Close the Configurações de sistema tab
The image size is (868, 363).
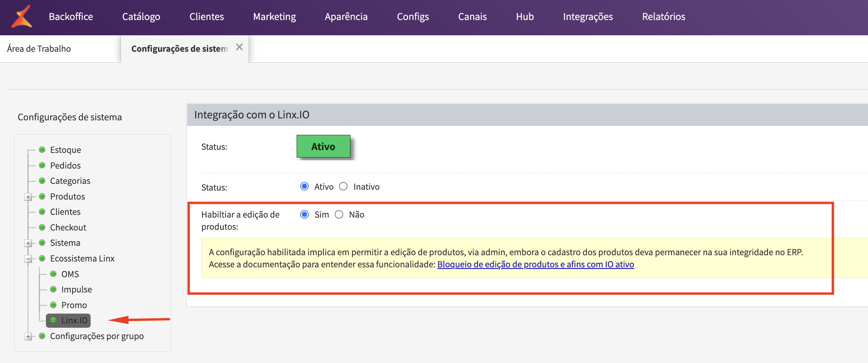pyautogui.click(x=239, y=47)
